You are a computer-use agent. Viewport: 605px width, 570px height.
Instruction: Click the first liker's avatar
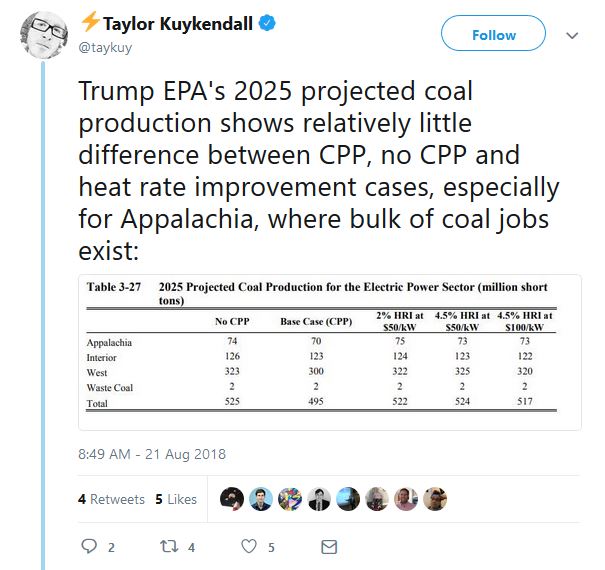(x=232, y=499)
